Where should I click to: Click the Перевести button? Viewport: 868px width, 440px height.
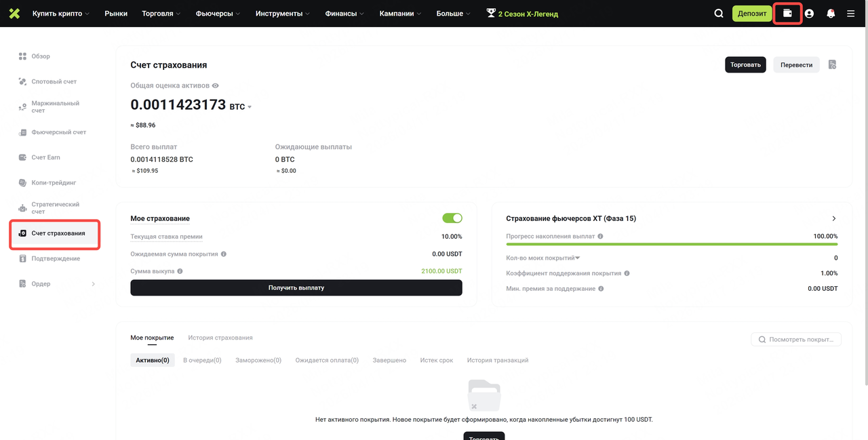796,64
